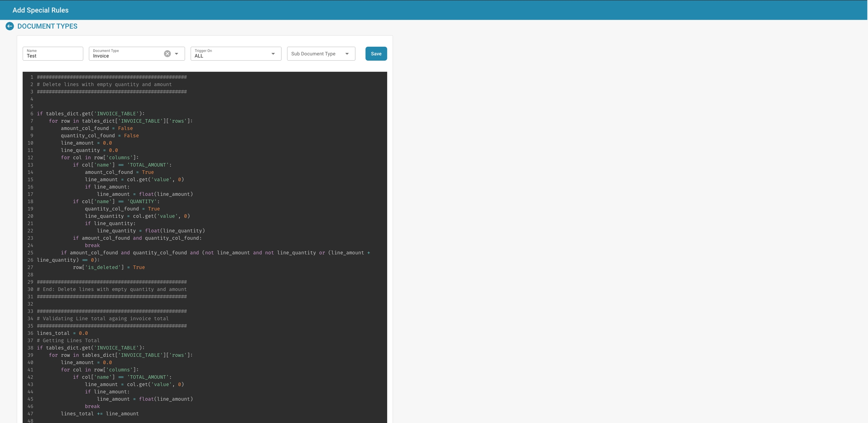
Task: Click the 'Validating Line total' comment line
Action: point(103,319)
